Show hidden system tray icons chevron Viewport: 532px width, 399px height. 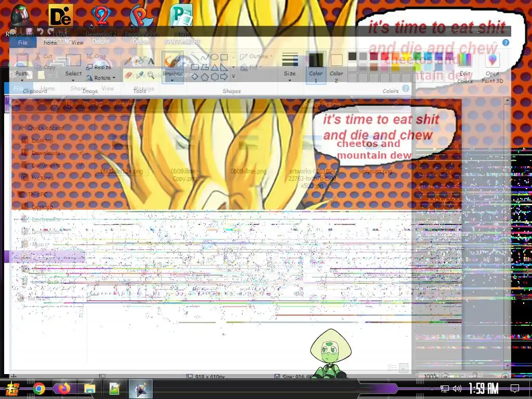(x=432, y=389)
